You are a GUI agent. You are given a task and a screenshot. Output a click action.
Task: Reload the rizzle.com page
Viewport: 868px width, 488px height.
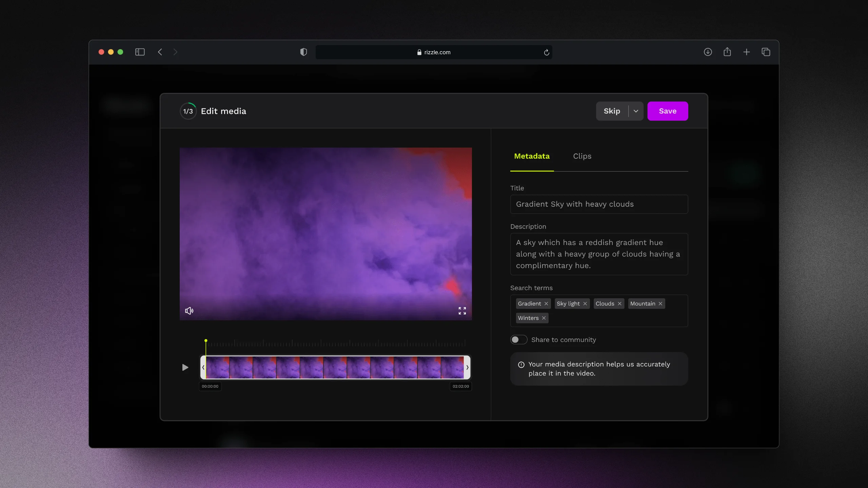(546, 52)
